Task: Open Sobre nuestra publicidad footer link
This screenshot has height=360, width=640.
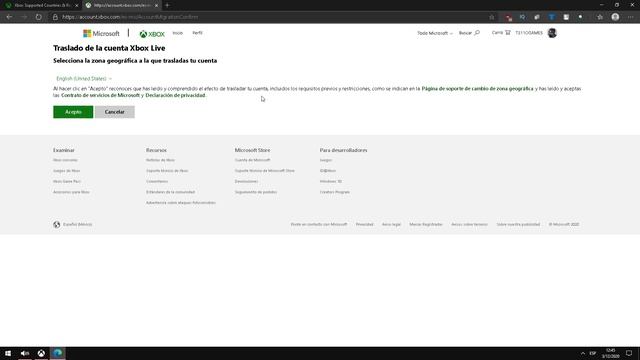Action: [x=518, y=224]
